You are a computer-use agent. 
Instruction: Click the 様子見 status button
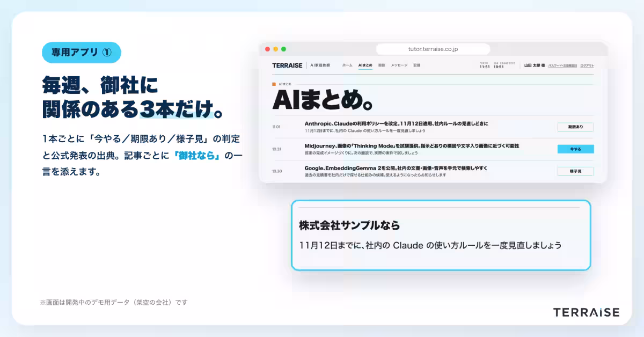[575, 171]
